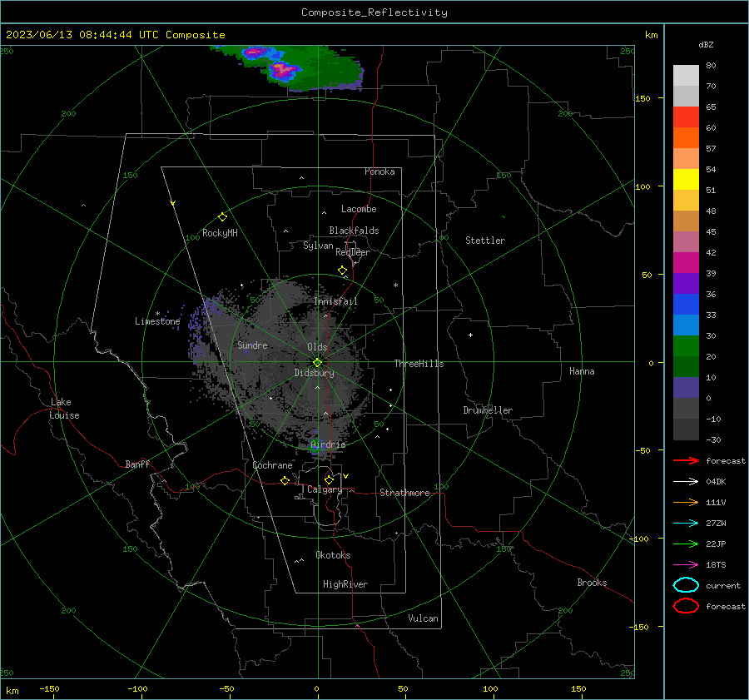
Task: Click the 'Banff' label
Action: click(x=137, y=464)
